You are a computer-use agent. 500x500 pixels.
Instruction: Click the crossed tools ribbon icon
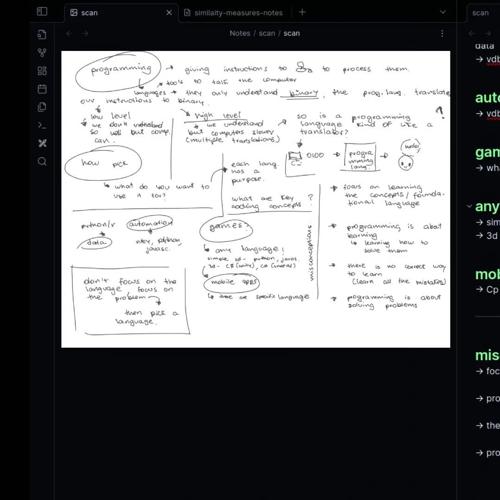click(42, 143)
